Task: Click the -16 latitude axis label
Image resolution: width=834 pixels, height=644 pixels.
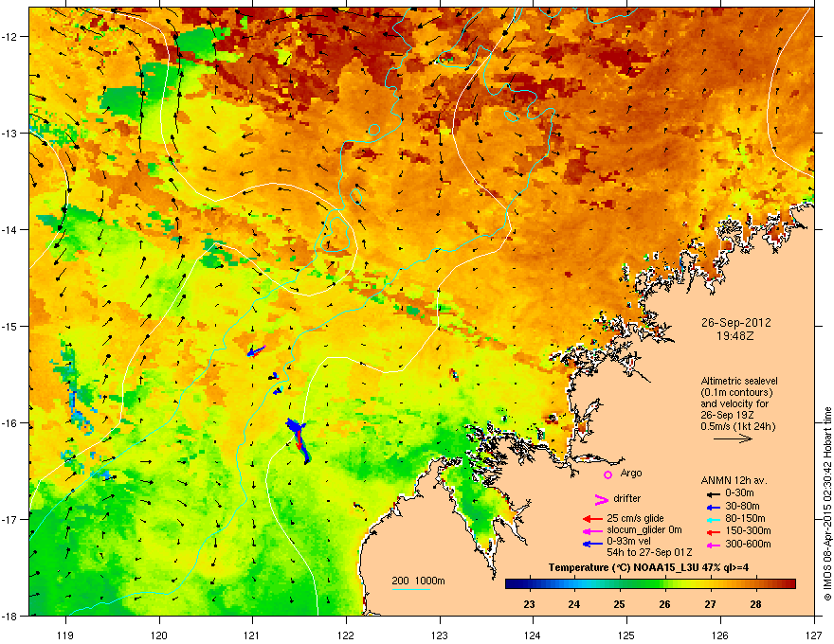Action: (9, 423)
